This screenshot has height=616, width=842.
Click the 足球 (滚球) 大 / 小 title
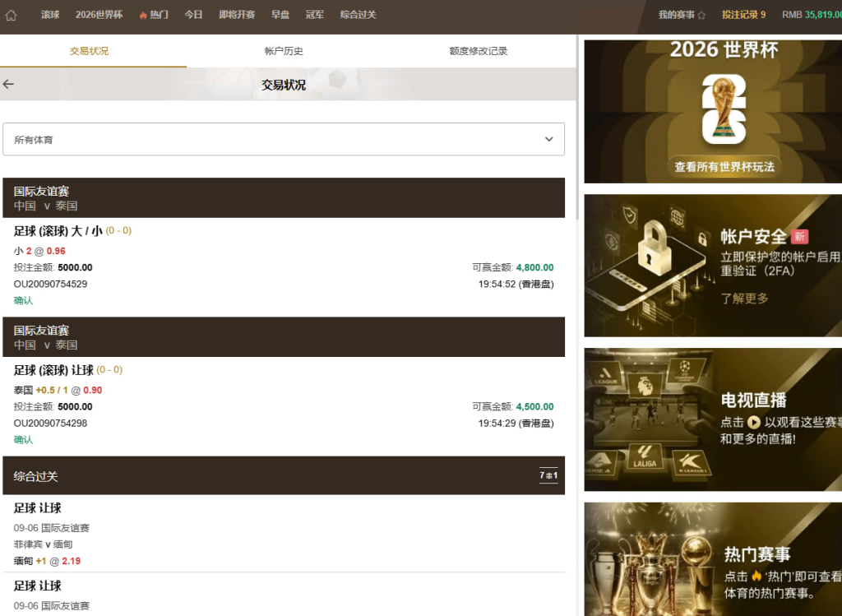point(58,231)
